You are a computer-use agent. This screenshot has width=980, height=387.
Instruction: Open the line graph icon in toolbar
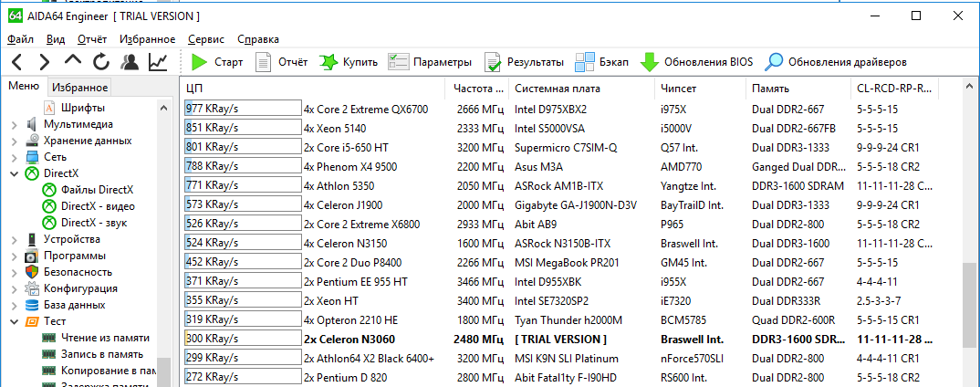(x=158, y=62)
